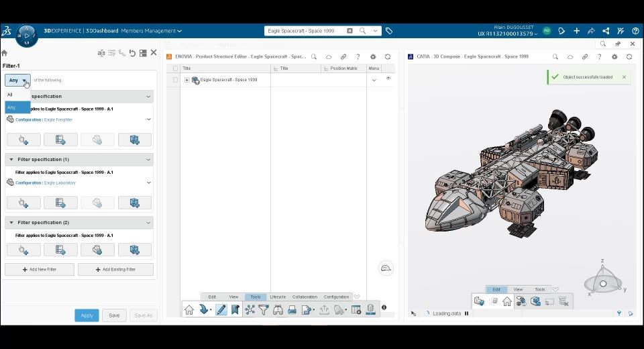Expand the Eagle Spacecraft - Space 1999 tree node

tap(187, 80)
